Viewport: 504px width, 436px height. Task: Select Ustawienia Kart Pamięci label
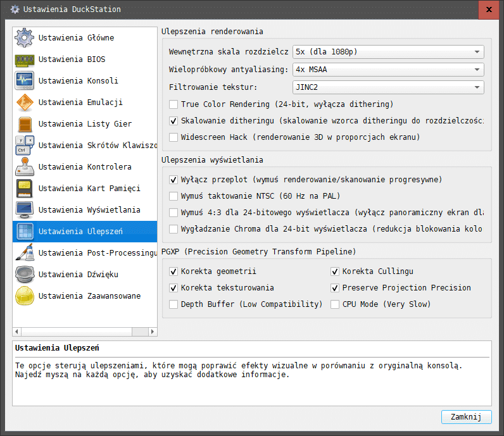(x=89, y=189)
